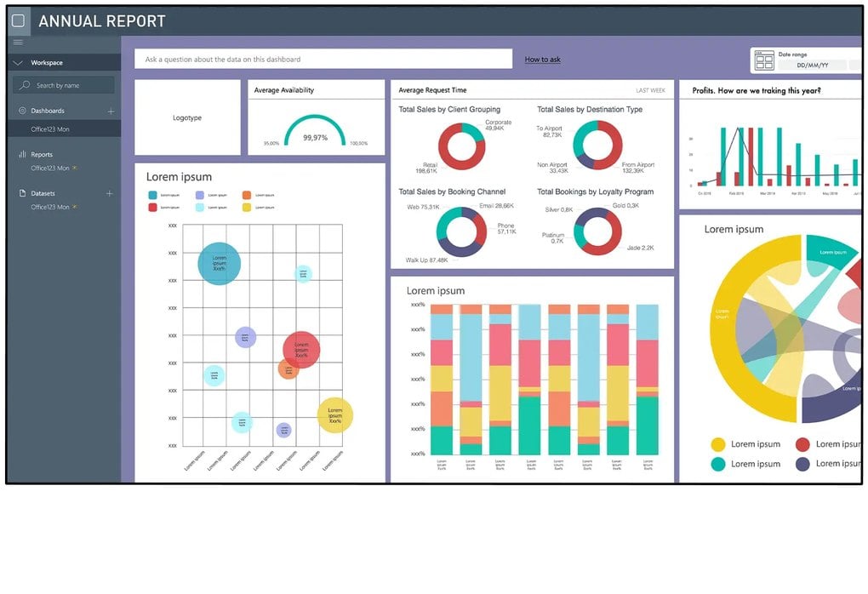Click the star beside the Reports Office123 Mon
Viewport: 868px width, 594px height.
pos(75,168)
